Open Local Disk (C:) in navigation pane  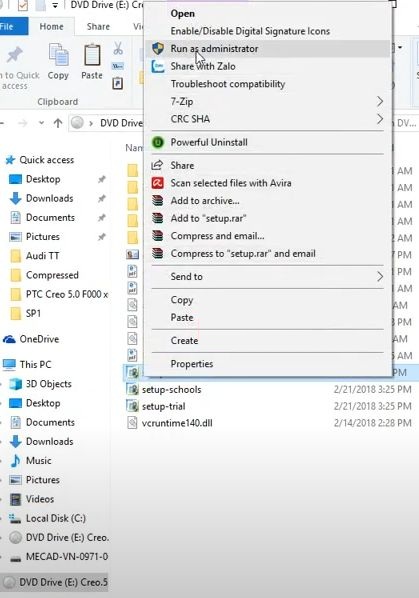[56, 518]
